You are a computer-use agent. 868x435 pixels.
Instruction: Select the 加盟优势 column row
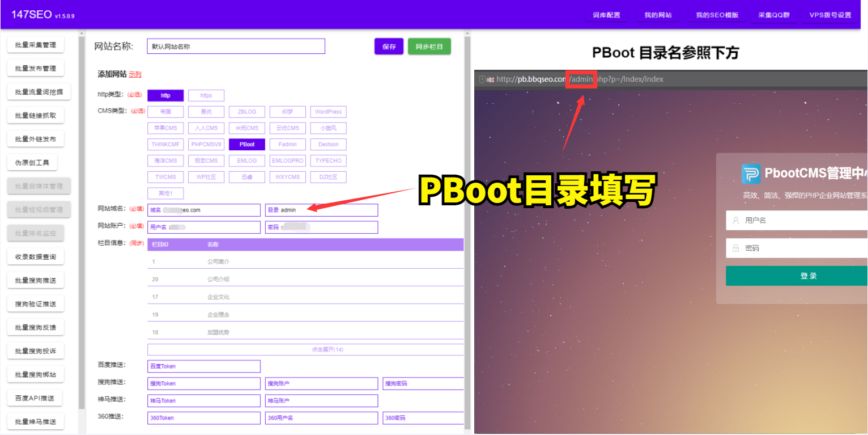305,332
